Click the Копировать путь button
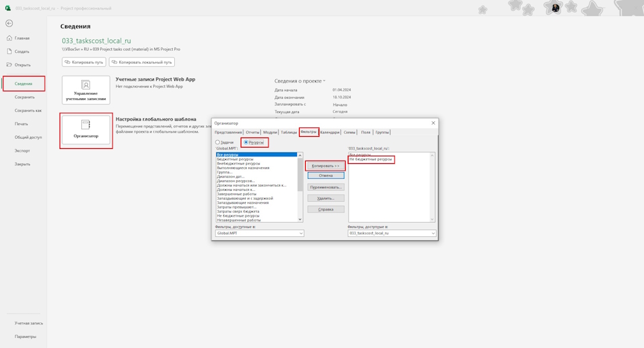Image resolution: width=644 pixels, height=348 pixels. 84,62
